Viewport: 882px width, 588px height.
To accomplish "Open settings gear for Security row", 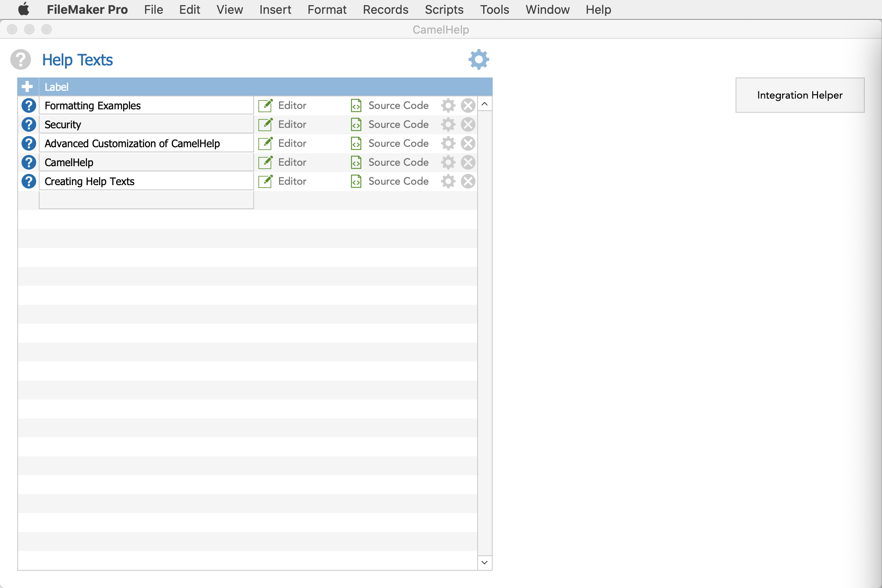I will coord(448,124).
